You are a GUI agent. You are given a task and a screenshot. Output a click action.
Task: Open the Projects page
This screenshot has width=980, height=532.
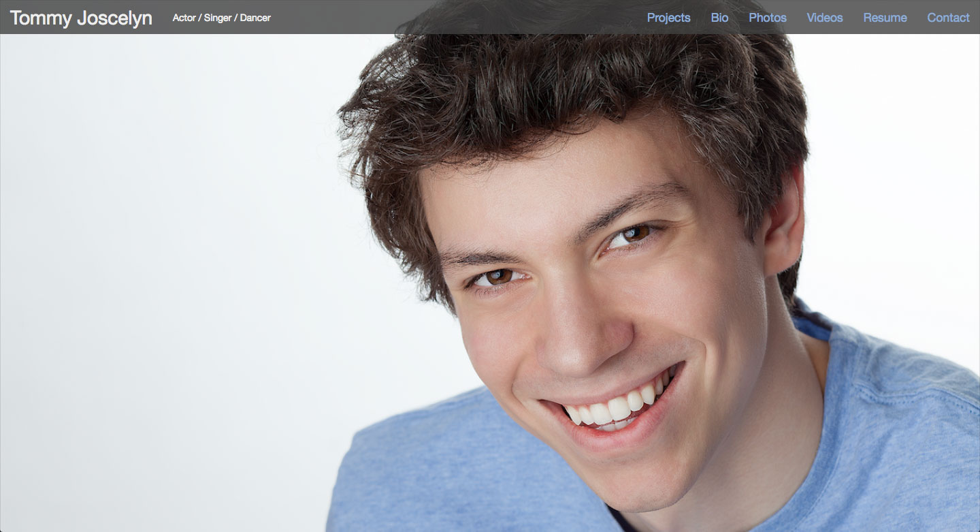[x=668, y=18]
